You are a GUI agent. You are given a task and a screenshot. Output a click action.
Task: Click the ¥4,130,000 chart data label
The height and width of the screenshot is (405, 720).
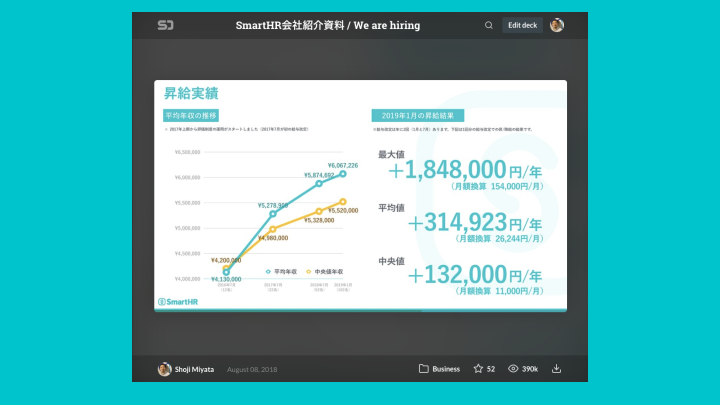pyautogui.click(x=226, y=279)
